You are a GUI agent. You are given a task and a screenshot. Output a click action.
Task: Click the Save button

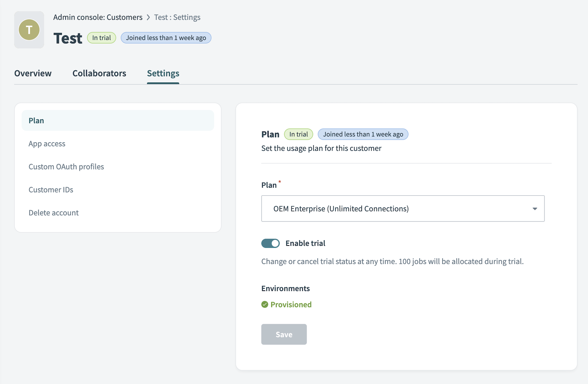(284, 334)
